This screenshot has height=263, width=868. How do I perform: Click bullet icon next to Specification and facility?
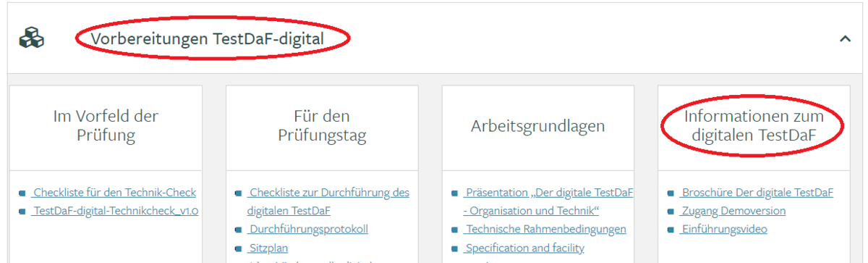455,249
